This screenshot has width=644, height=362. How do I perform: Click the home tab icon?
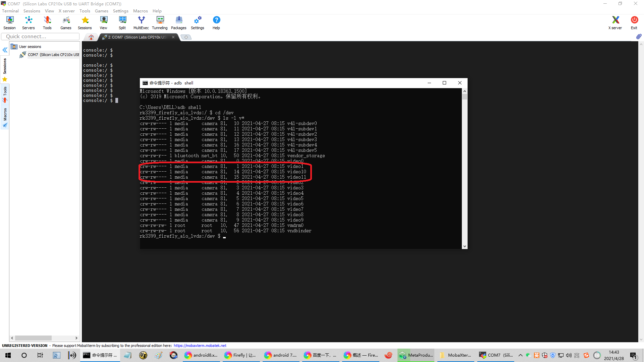point(91,37)
